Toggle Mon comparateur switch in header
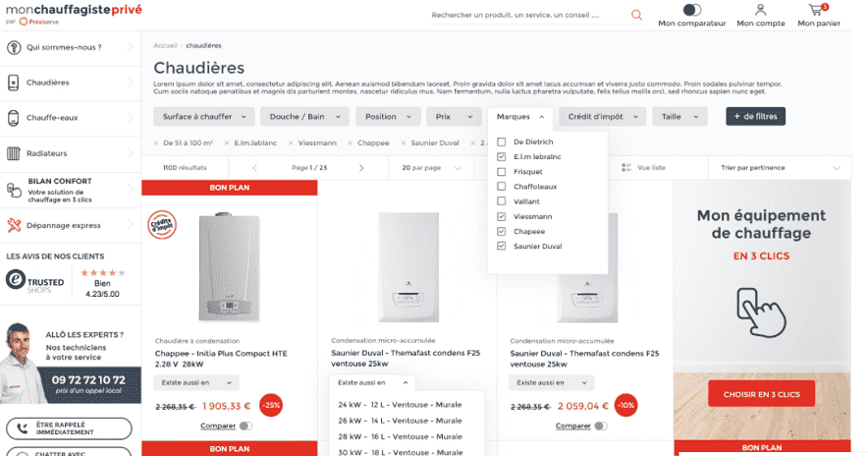 (692, 10)
